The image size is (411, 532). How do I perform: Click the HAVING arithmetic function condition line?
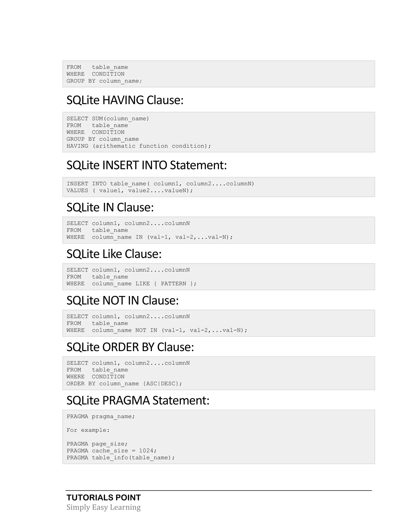click(138, 146)
